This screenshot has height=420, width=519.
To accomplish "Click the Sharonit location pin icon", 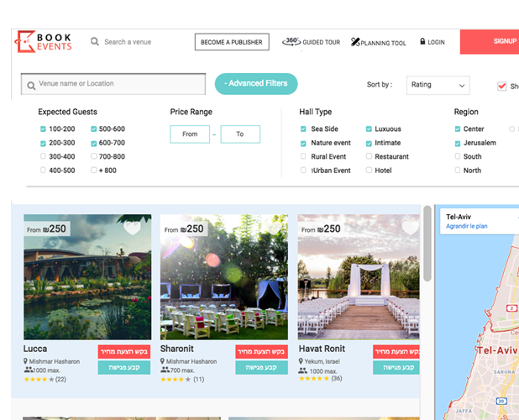I will (x=162, y=361).
